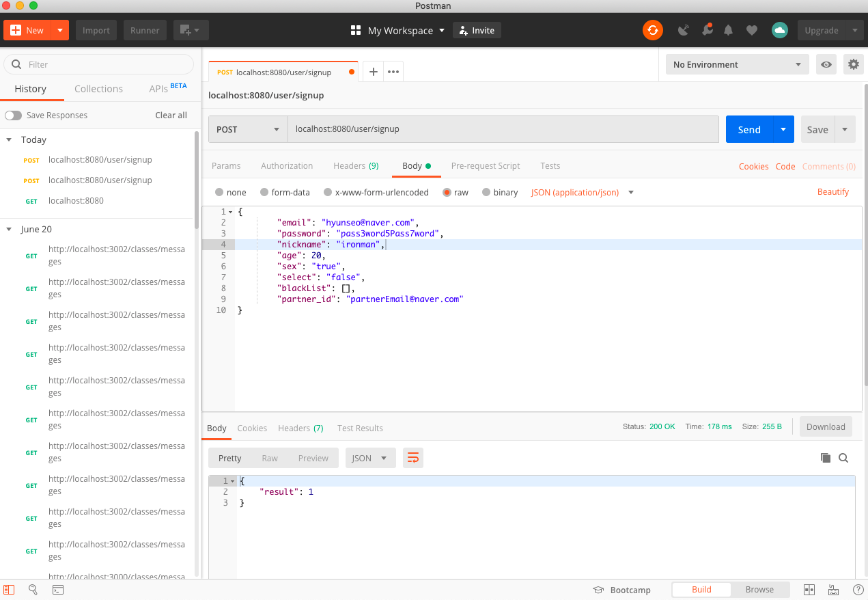Click the workspace grid icon
This screenshot has width=868, height=600.
click(x=355, y=30)
